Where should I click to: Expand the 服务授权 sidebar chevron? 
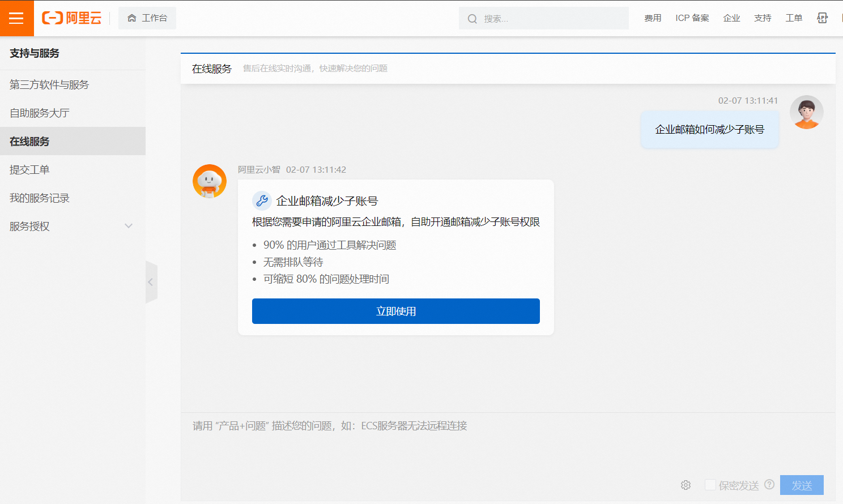129,226
